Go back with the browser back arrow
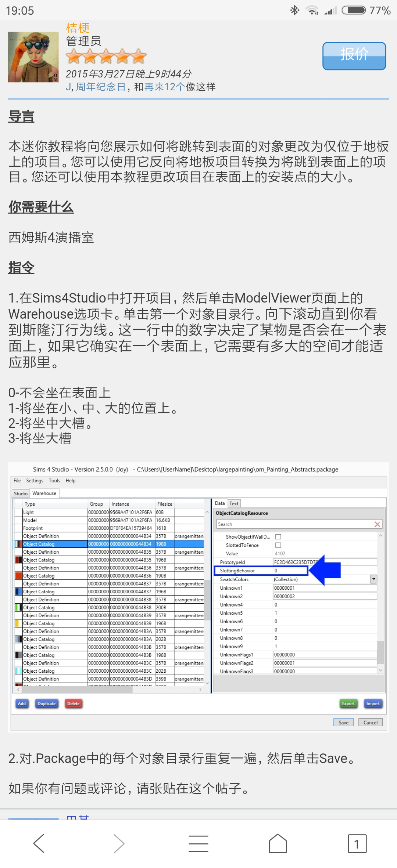 [x=39, y=843]
